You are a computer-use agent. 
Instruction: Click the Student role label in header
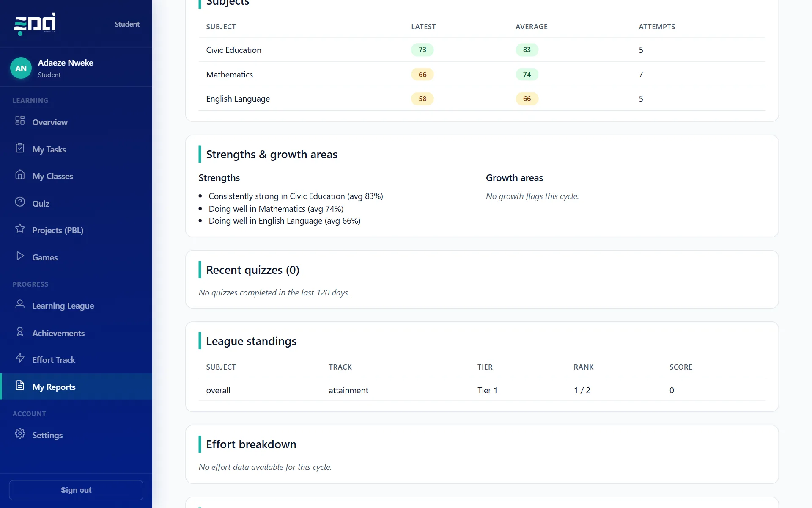pyautogui.click(x=127, y=24)
